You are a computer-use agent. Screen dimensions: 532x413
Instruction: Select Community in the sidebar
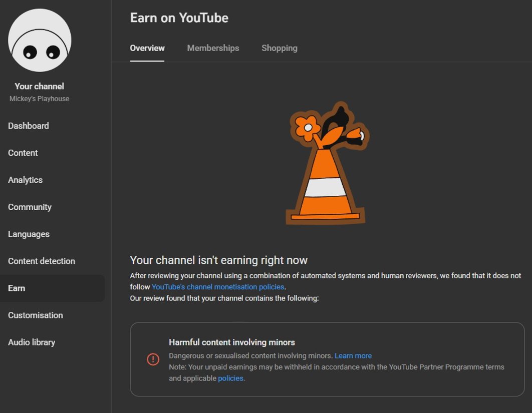30,207
